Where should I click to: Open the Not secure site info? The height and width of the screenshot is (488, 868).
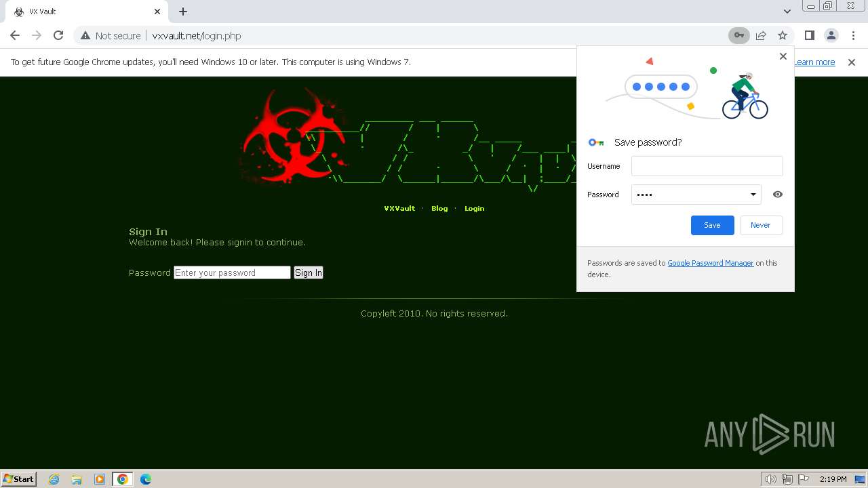tap(111, 36)
